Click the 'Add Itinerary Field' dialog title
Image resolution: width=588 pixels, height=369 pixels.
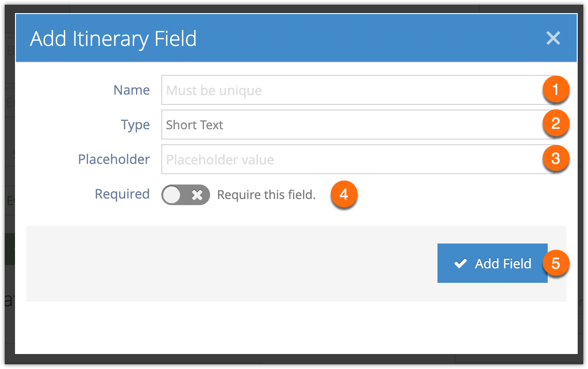113,38
